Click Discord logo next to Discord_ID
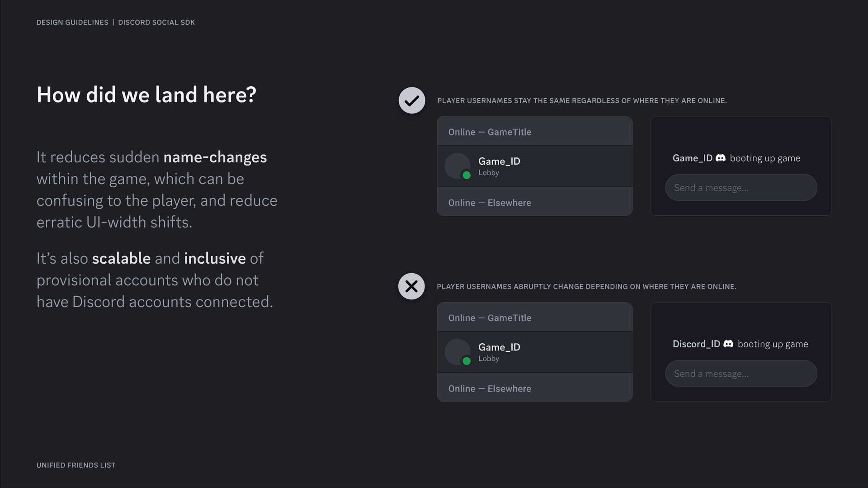The height and width of the screenshot is (488, 868). pyautogui.click(x=728, y=344)
